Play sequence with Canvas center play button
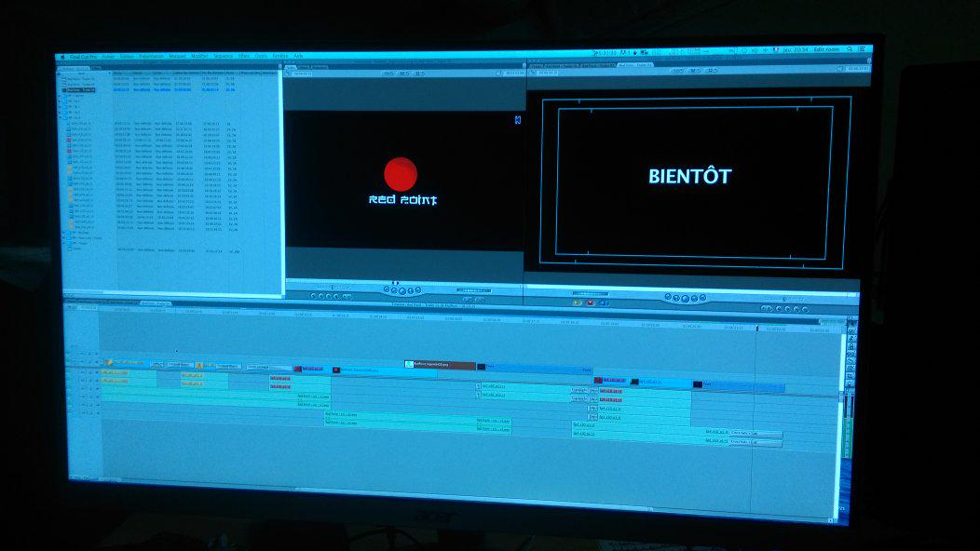 [x=685, y=298]
